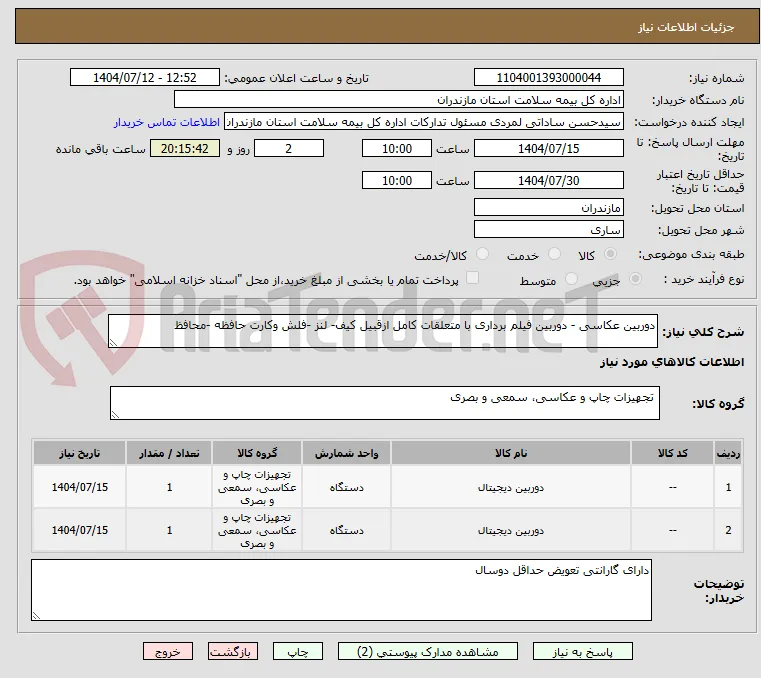Click resize handle of شرح کلی نیاز box
The image size is (761, 678).
coord(113,343)
